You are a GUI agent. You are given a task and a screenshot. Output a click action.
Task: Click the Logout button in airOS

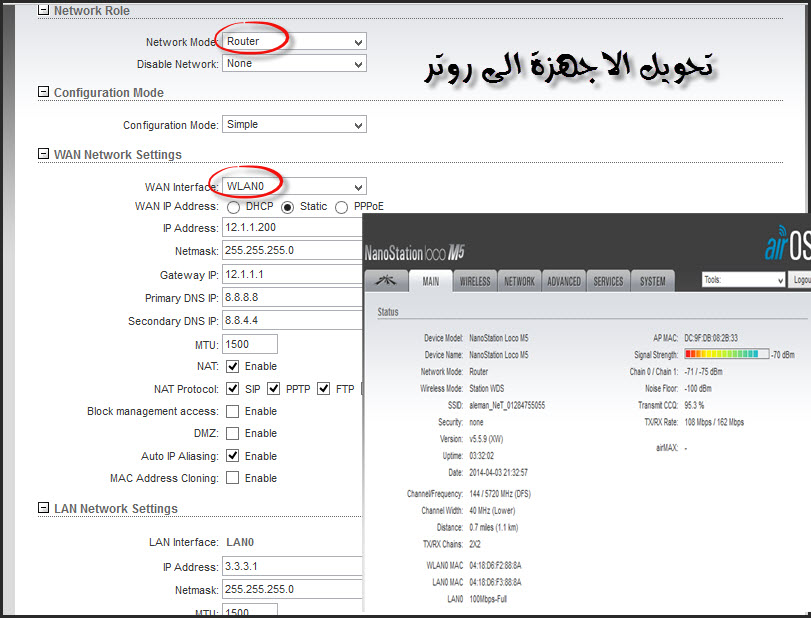pyautogui.click(x=800, y=280)
